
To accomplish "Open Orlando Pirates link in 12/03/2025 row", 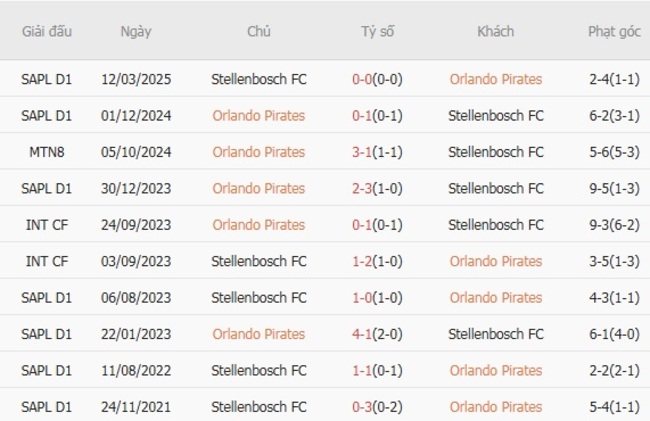I will [496, 79].
